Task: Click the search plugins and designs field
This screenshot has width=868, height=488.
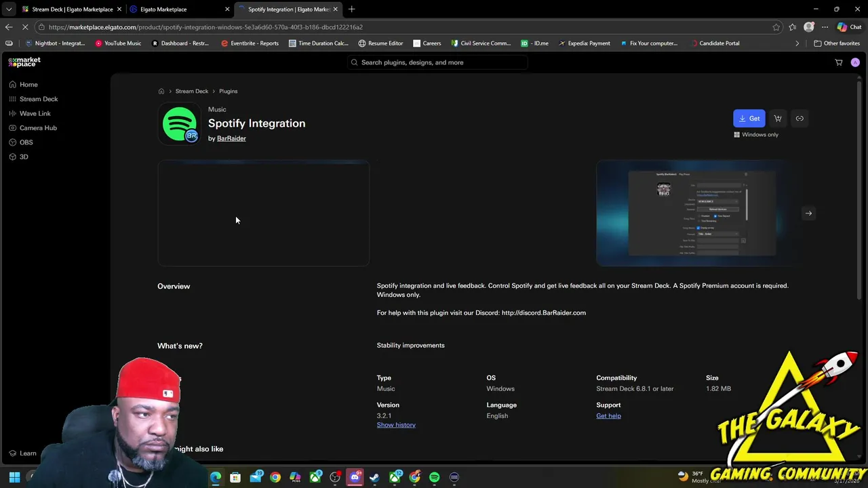Action: pos(437,62)
